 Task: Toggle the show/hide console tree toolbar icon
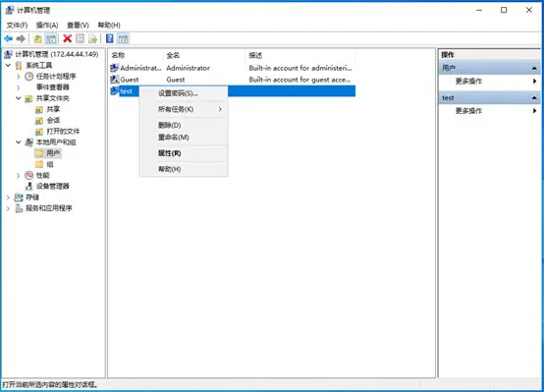click(x=51, y=39)
